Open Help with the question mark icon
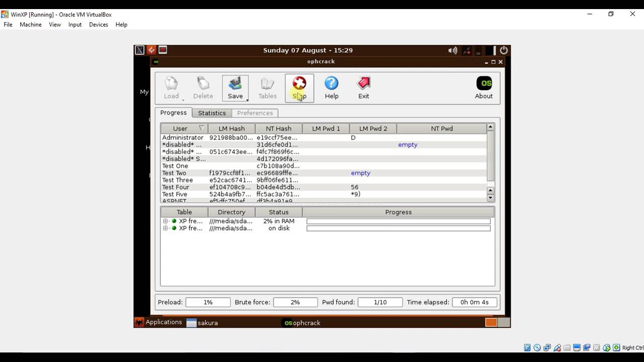Image resolution: width=644 pixels, height=362 pixels. pyautogui.click(x=332, y=83)
